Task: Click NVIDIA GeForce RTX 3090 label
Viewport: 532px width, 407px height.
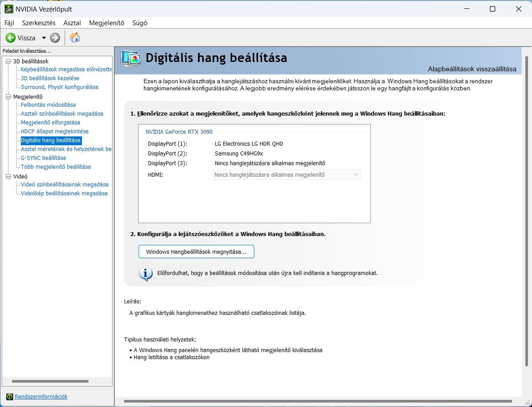Action: (x=179, y=132)
